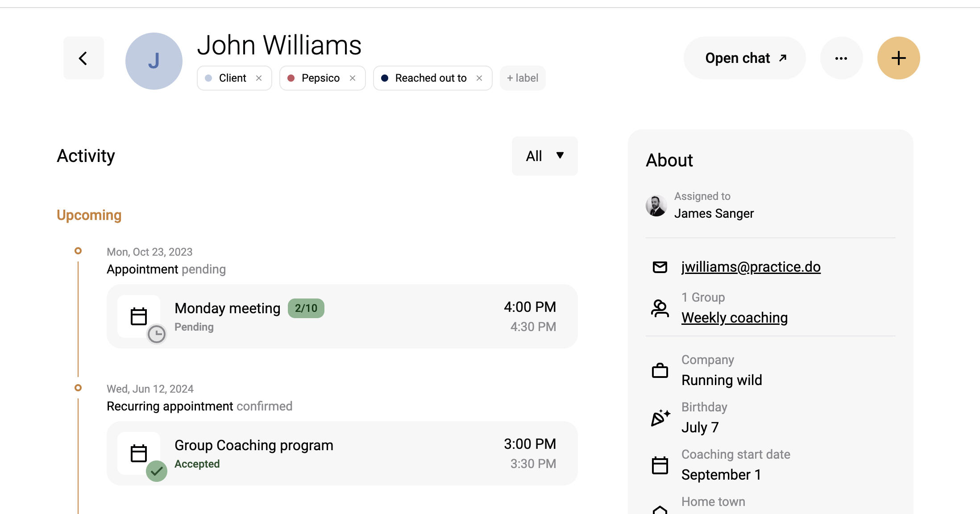
Task: Click the Jun 12, 2024 timeline marker
Action: 78,388
